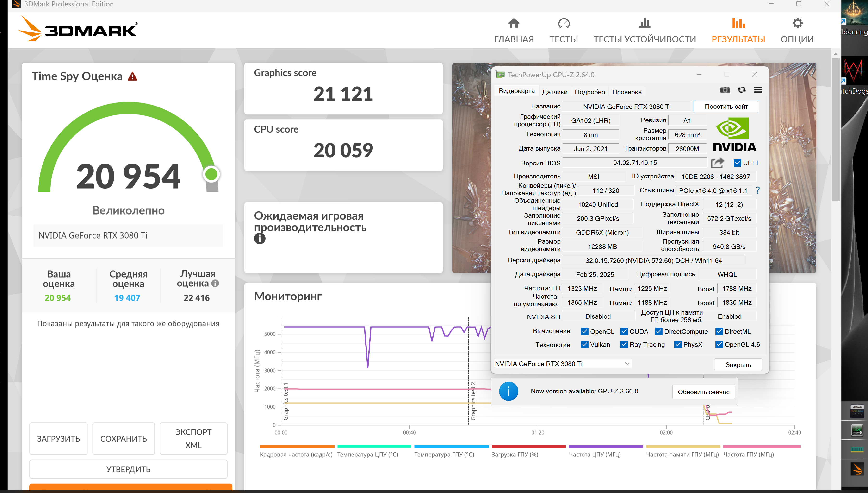Toggle the Ray Tracing checkbox
The image size is (868, 493).
(624, 345)
